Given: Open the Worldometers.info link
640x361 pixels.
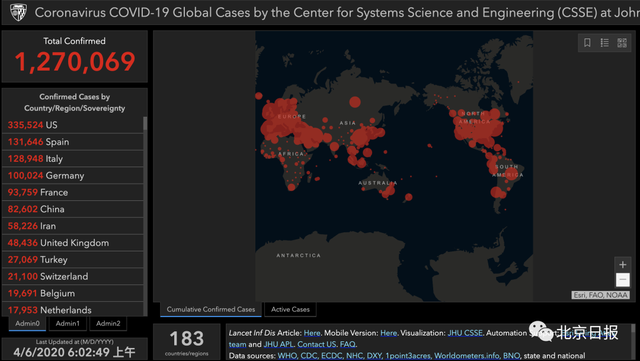Looking at the screenshot, I should point(467,356).
